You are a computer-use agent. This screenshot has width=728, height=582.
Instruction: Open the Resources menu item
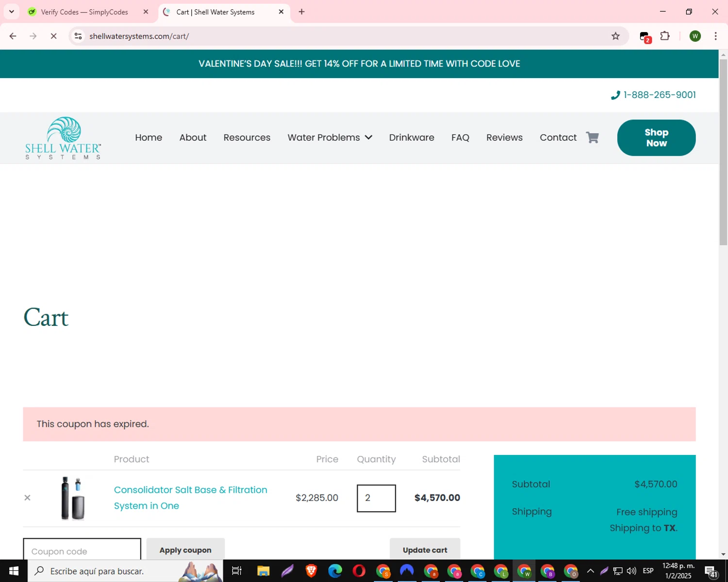point(247,138)
